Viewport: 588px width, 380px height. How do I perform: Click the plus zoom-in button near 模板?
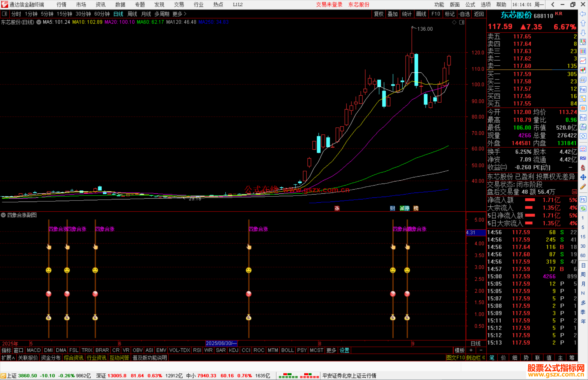click(471, 350)
